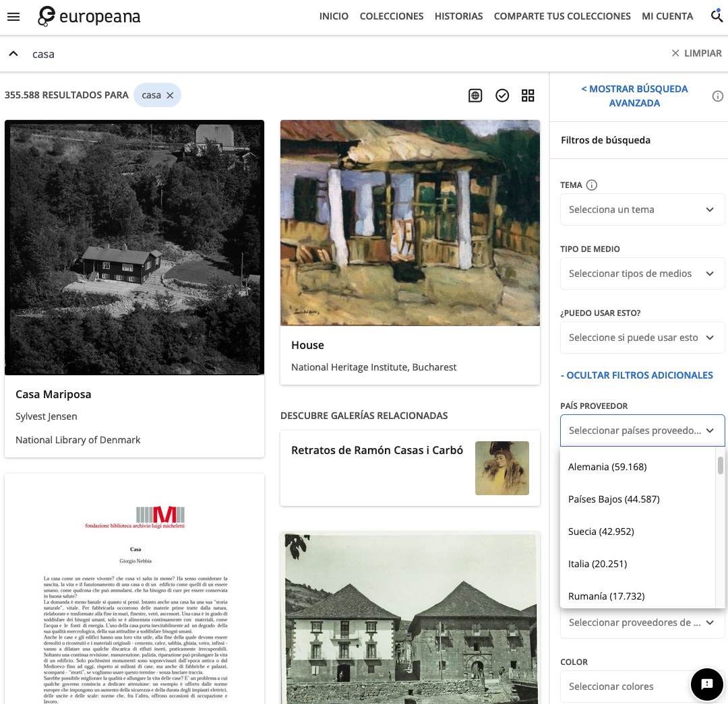Open HISTORIAS page
The width and height of the screenshot is (728, 704).
tap(459, 16)
